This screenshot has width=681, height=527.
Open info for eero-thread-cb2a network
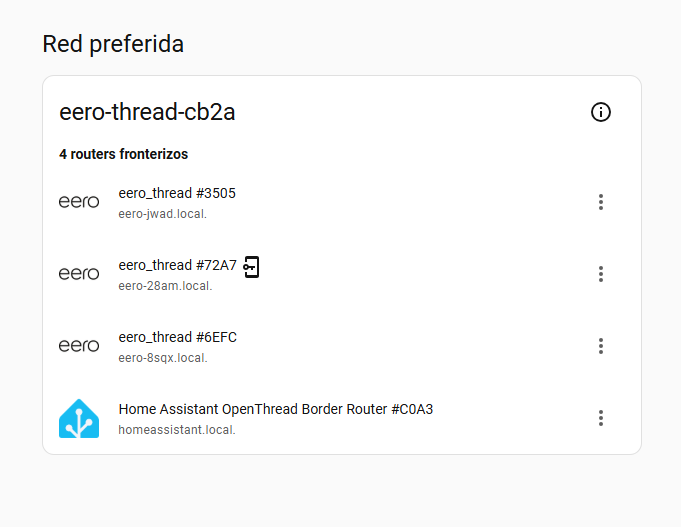coord(600,112)
